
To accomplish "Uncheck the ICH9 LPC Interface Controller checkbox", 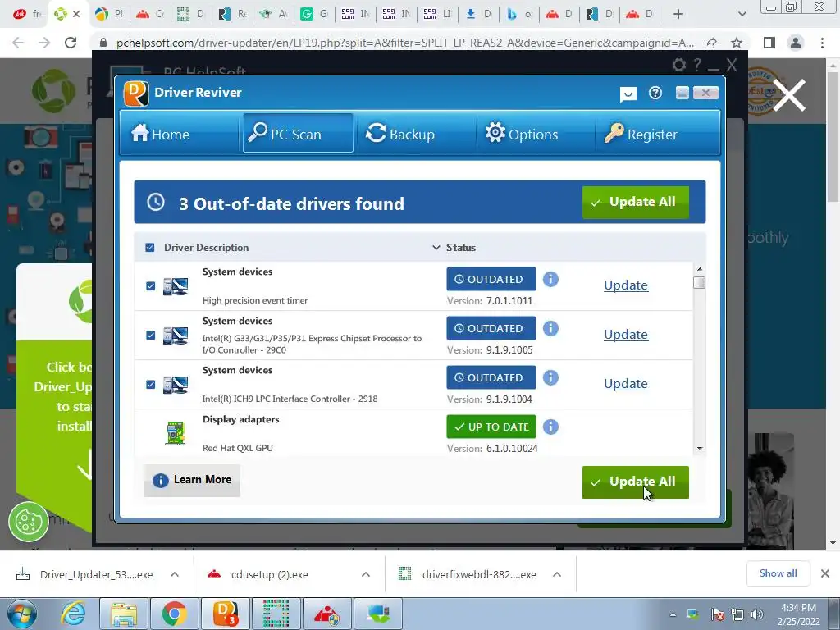I will (x=151, y=385).
